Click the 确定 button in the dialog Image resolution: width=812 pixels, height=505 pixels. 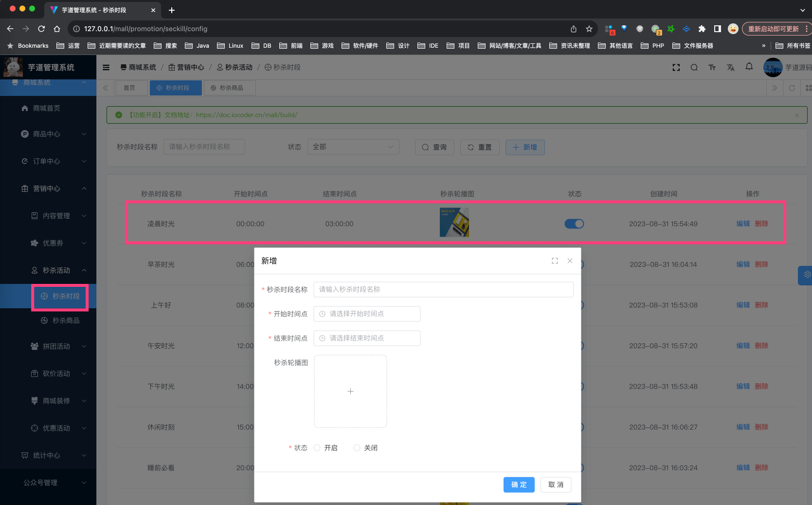pos(519,485)
